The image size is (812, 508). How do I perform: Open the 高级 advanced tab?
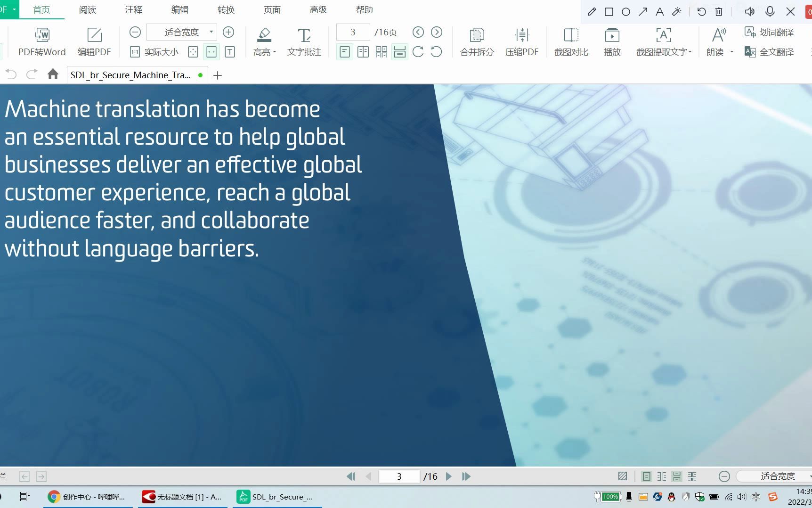[318, 9]
